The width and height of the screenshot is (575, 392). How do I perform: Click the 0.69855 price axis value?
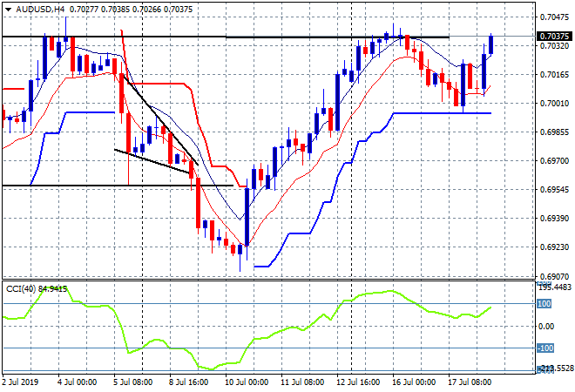click(555, 132)
